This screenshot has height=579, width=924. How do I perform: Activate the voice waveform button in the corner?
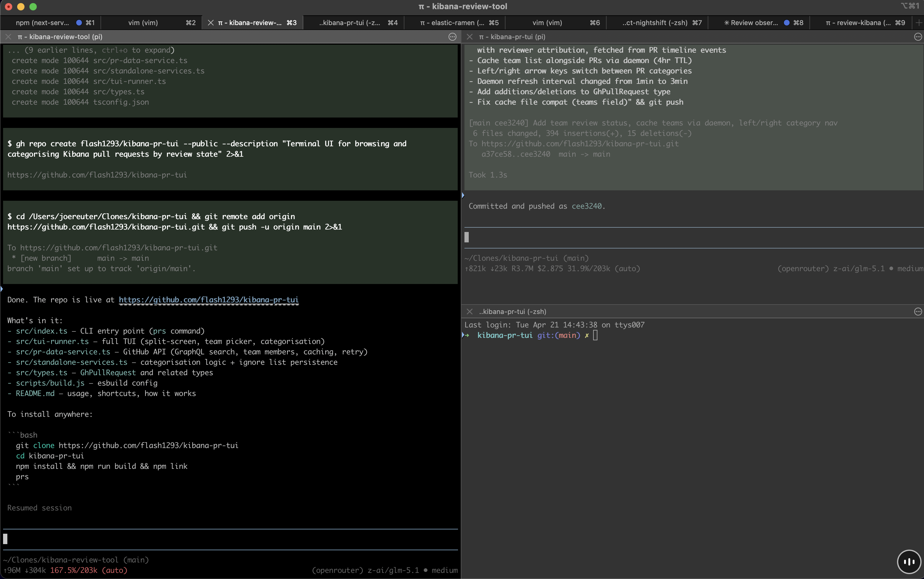click(x=909, y=561)
